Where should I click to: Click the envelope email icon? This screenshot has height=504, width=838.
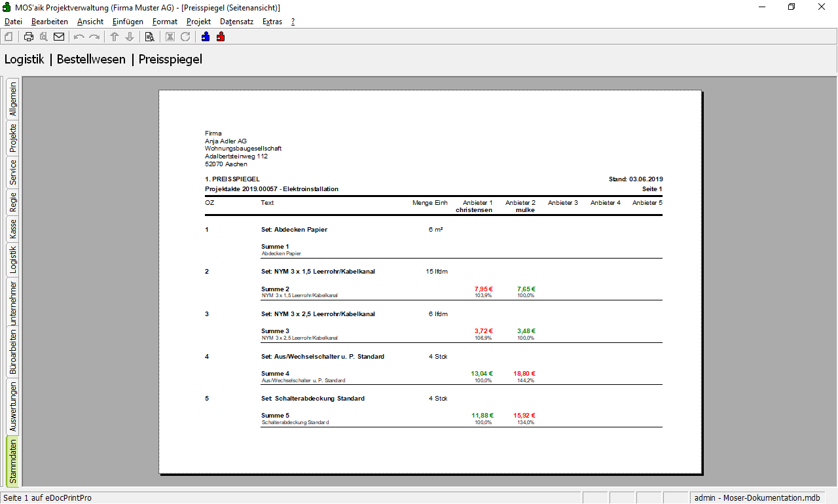coord(59,37)
